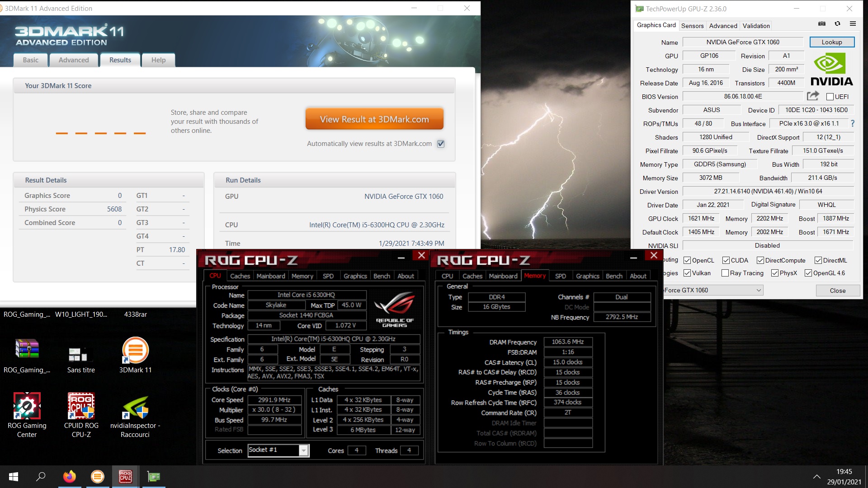Toggle the CUDA checkbox
Image resolution: width=868 pixels, height=488 pixels.
(726, 260)
